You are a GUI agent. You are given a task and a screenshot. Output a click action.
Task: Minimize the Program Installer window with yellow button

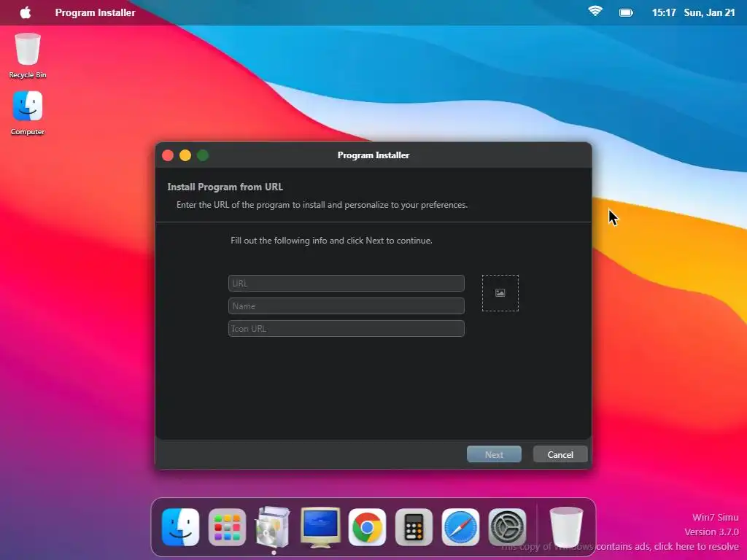point(185,155)
